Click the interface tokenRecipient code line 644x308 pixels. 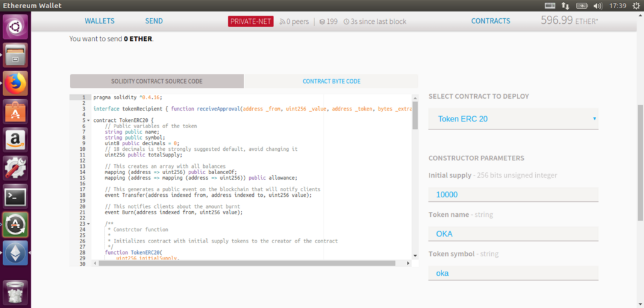coord(252,109)
